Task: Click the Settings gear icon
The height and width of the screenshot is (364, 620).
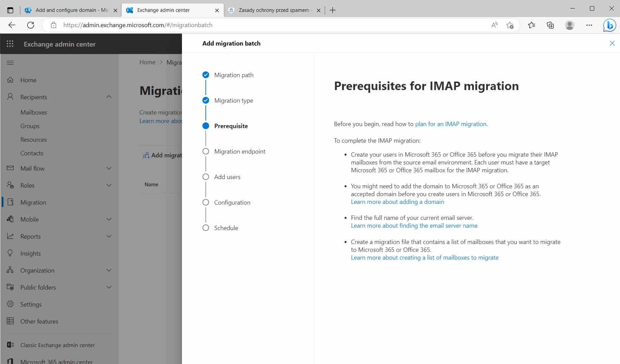Action: (x=10, y=304)
